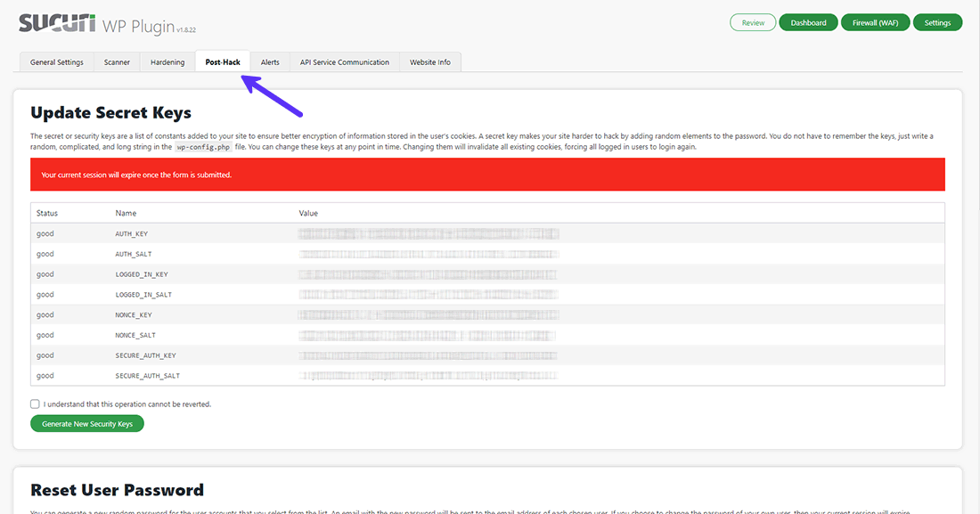View the Website Info tab
Screen dimensions: 980x514
[x=430, y=62]
